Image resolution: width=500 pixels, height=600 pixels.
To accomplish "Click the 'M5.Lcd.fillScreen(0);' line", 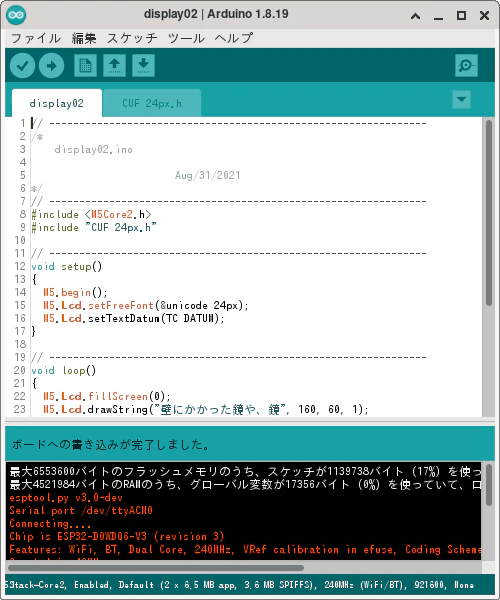I will [x=107, y=396].
